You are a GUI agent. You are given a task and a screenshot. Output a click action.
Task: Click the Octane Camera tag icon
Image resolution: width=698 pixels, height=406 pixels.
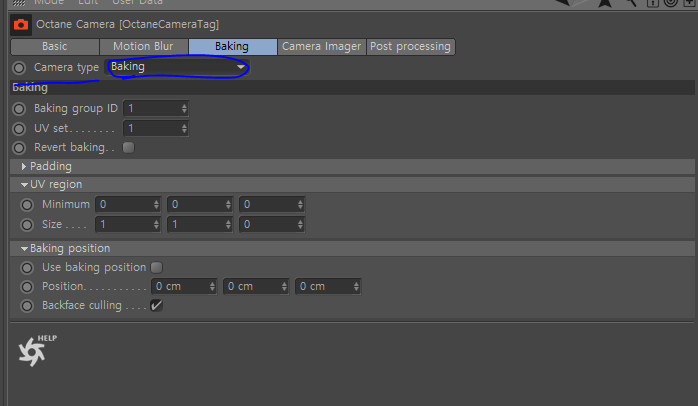click(x=20, y=24)
